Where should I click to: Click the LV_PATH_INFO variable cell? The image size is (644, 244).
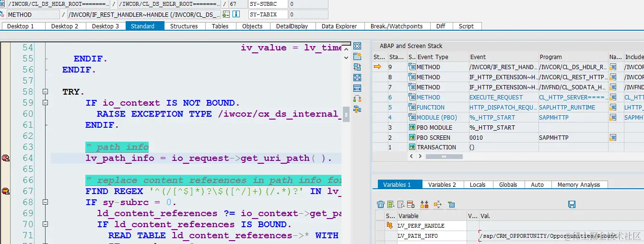[x=431, y=236]
